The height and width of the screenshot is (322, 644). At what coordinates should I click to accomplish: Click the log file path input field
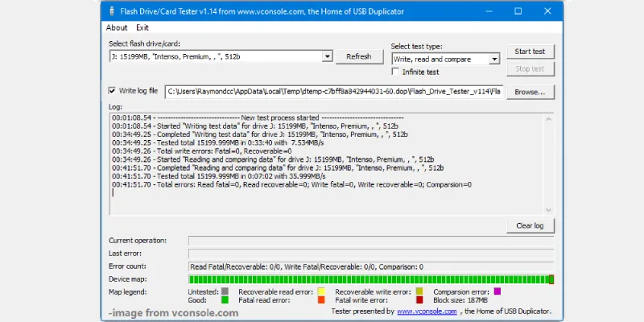point(334,92)
